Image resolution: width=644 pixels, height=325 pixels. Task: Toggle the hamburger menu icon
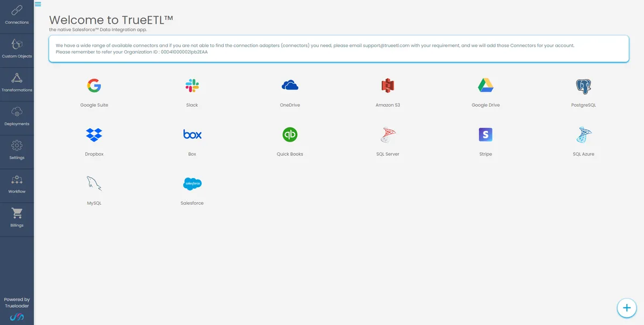point(38,4)
